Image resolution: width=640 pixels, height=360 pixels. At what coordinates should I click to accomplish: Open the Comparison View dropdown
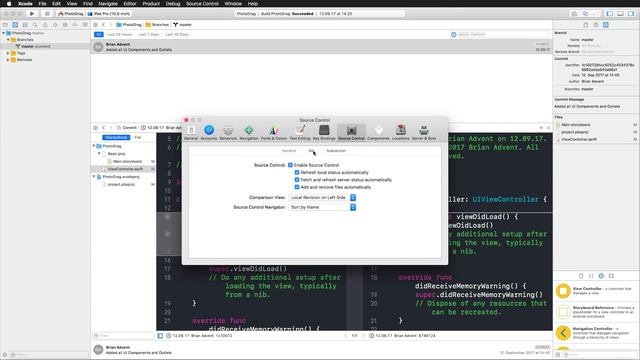322,198
